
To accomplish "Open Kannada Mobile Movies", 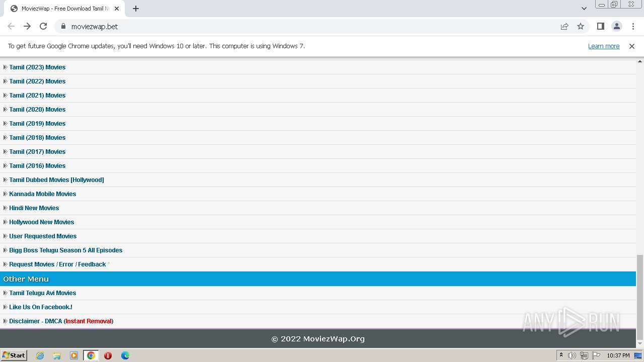I will pyautogui.click(x=43, y=194).
